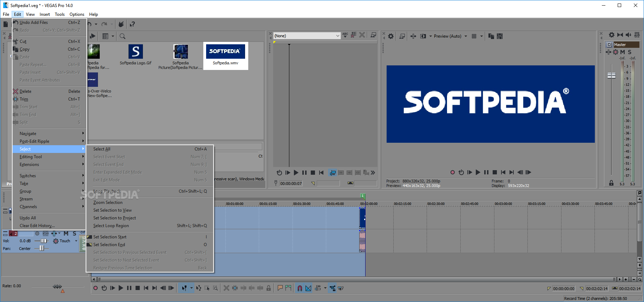Save preview snapshot to file icon
Viewport: 644px width, 302px height.
(x=500, y=36)
